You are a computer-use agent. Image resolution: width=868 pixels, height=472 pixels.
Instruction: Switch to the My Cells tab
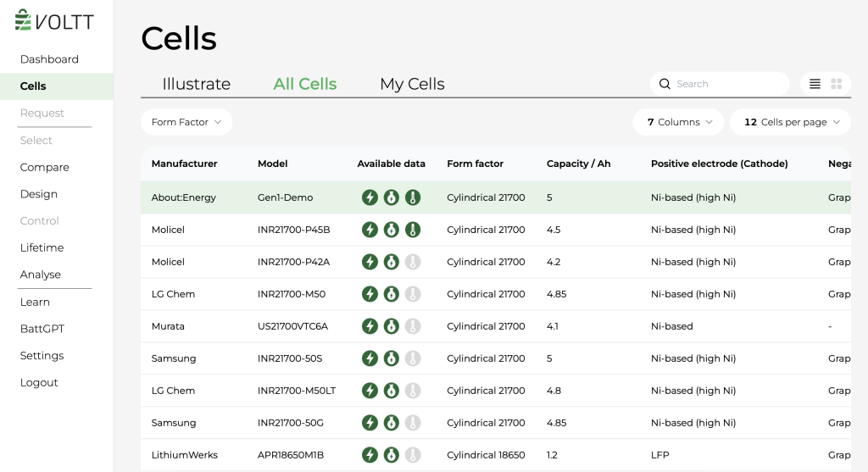412,84
